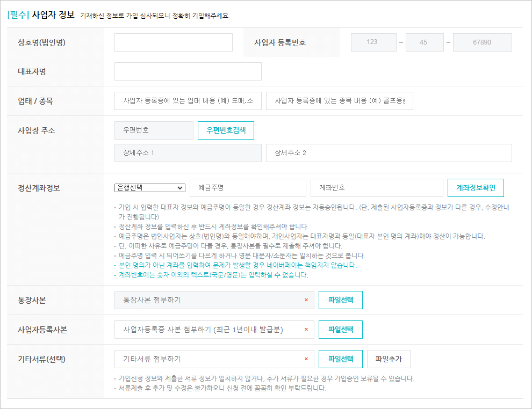Click the 우편번호 postal code field
Screen dimensions: 532x409
(x=154, y=130)
